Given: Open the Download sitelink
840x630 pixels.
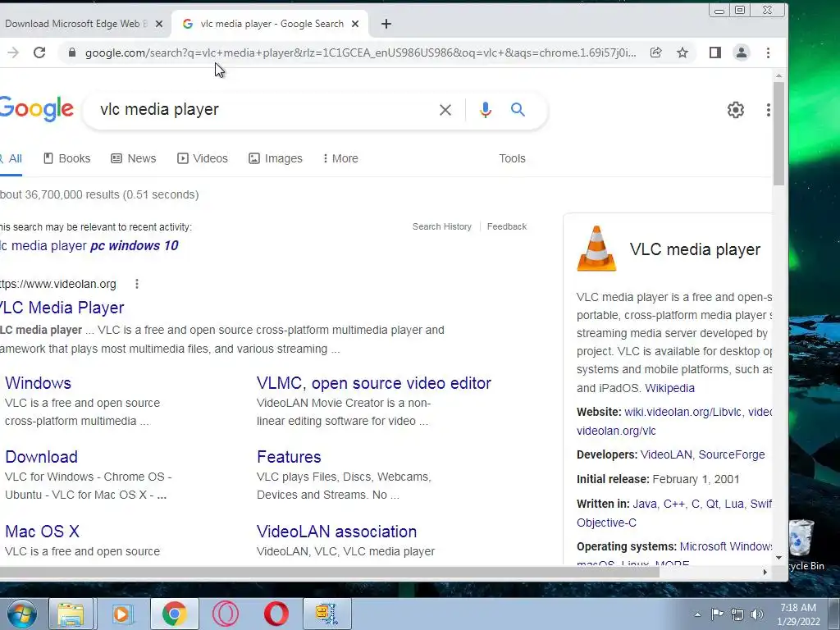Looking at the screenshot, I should coord(41,457).
